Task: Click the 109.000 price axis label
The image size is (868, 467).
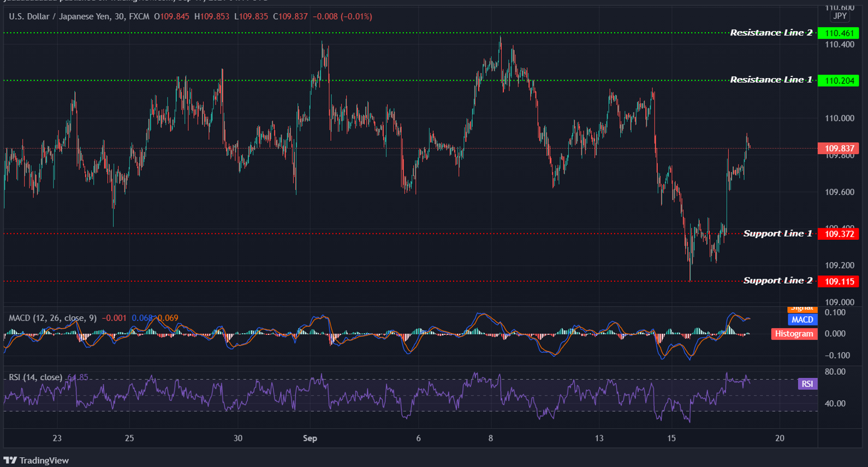Action: (x=840, y=302)
